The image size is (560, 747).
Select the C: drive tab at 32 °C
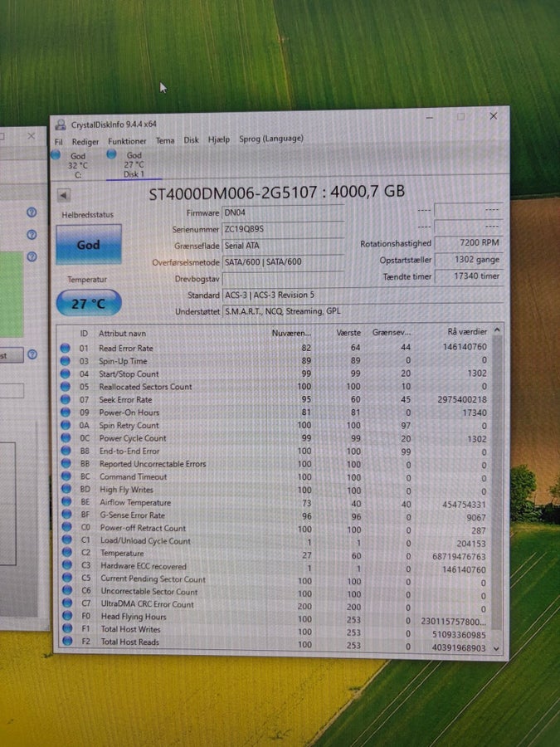click(x=78, y=165)
